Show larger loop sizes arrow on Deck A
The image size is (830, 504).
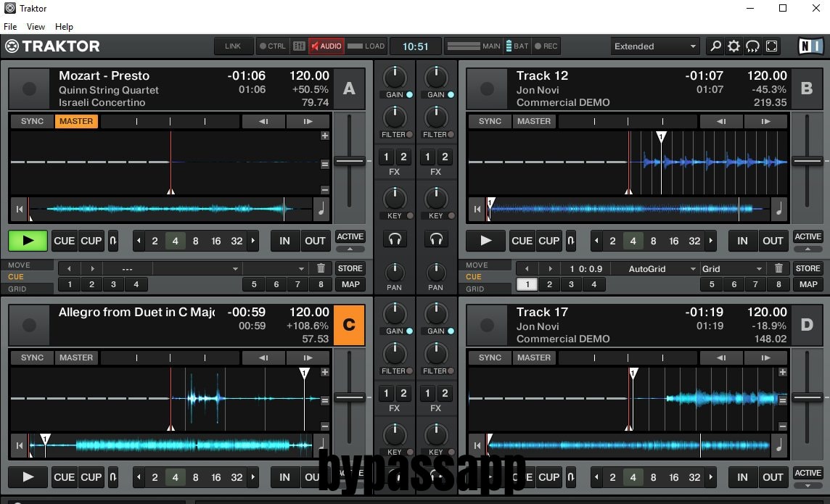pos(253,241)
